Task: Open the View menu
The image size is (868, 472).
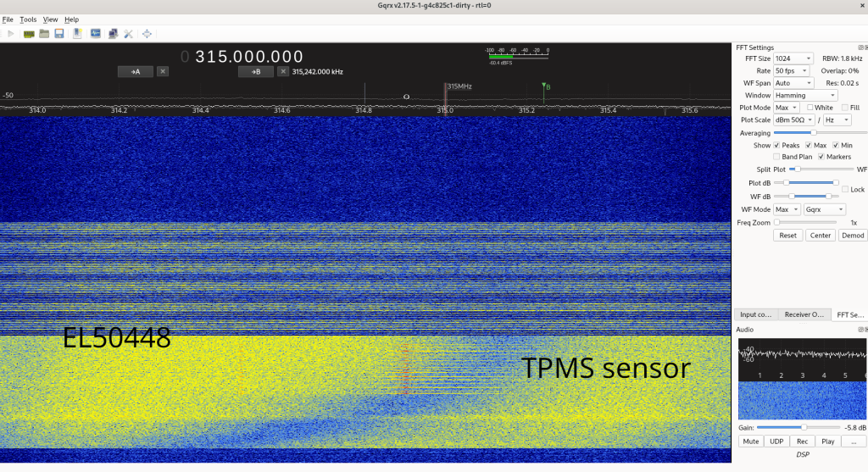Action: 50,19
